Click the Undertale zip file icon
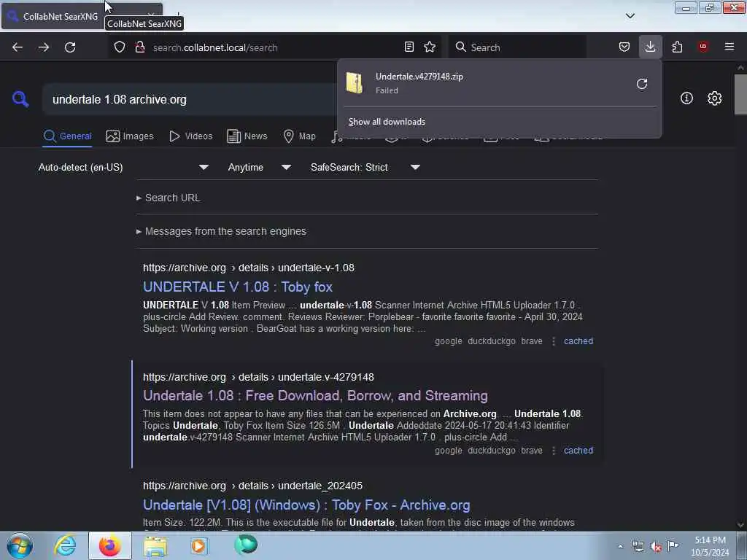The image size is (747, 560). pos(355,83)
